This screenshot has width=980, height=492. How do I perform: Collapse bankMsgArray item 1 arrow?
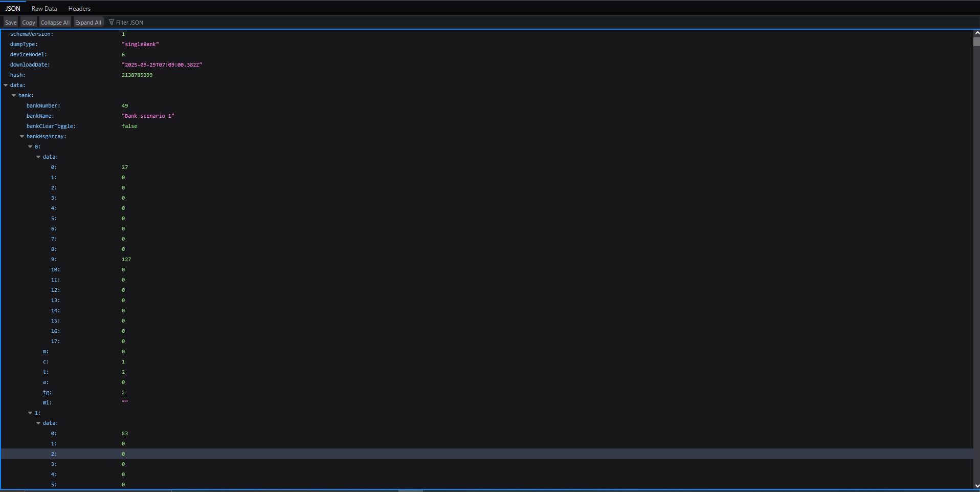point(30,413)
